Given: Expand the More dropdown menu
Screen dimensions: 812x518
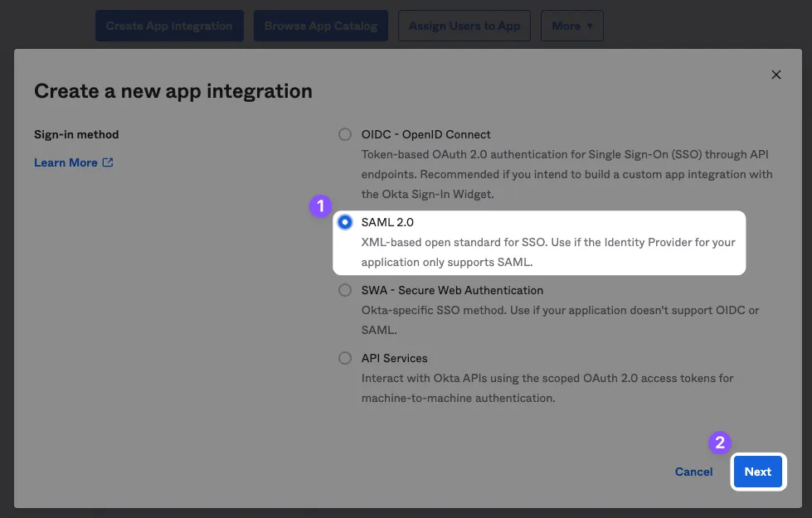Looking at the screenshot, I should coord(571,26).
